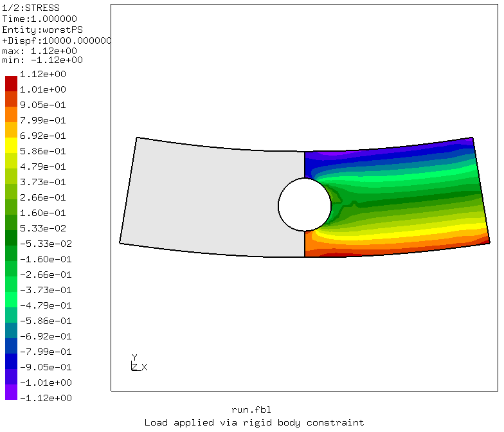Click the legend value -3.73e-01
Viewport: 504px width, 432px height.
coord(46,290)
